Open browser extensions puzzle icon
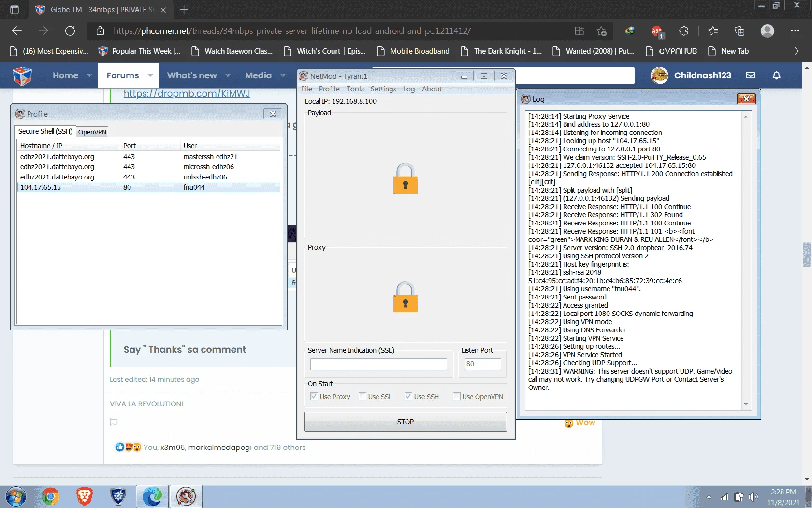 683,31
